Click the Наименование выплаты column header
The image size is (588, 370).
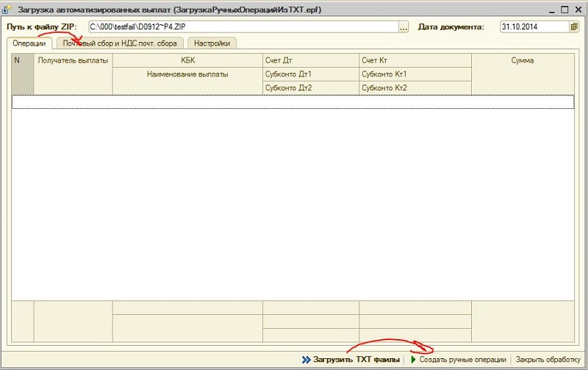click(x=187, y=74)
